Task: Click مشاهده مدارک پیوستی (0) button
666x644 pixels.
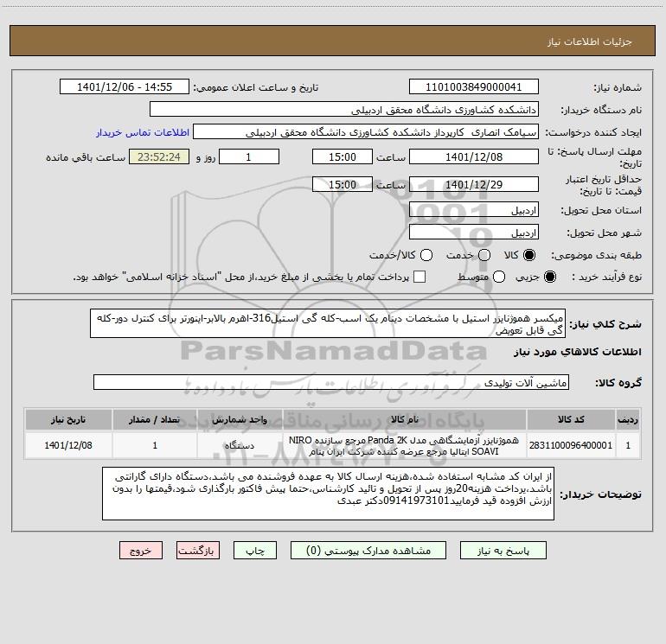Action: point(368,551)
